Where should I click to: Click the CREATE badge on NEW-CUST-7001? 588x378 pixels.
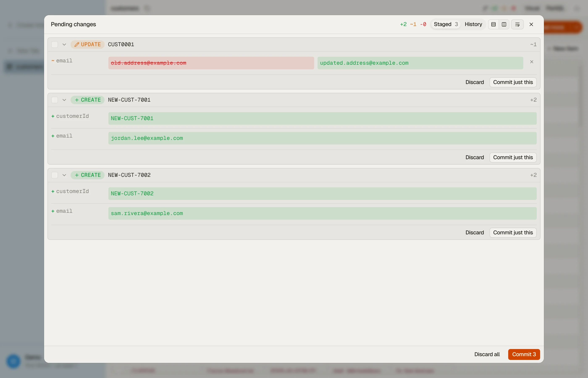pyautogui.click(x=88, y=100)
